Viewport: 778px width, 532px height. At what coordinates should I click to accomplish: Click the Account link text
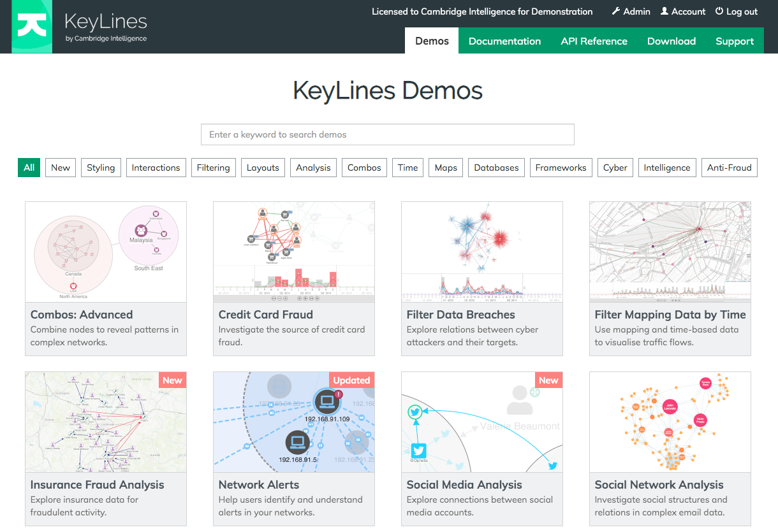688,11
